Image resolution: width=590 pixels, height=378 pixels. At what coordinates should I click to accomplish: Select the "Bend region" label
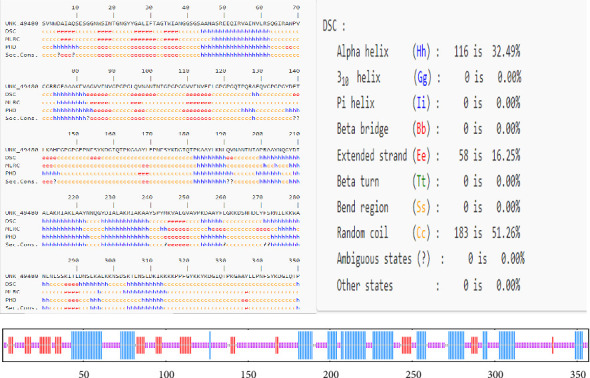click(363, 207)
